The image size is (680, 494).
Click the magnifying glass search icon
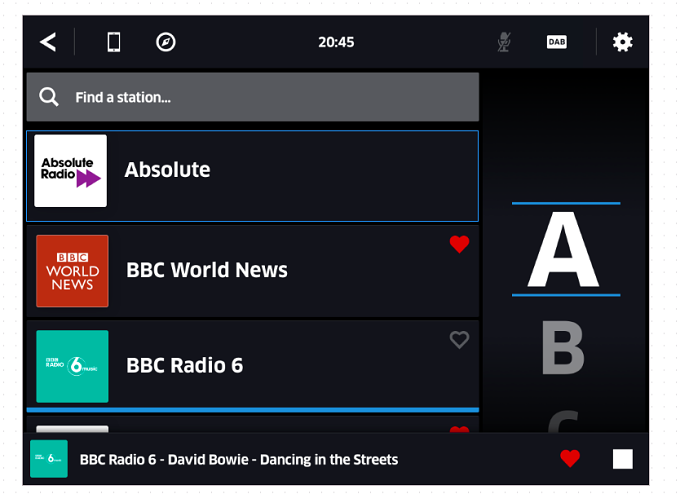pos(49,97)
